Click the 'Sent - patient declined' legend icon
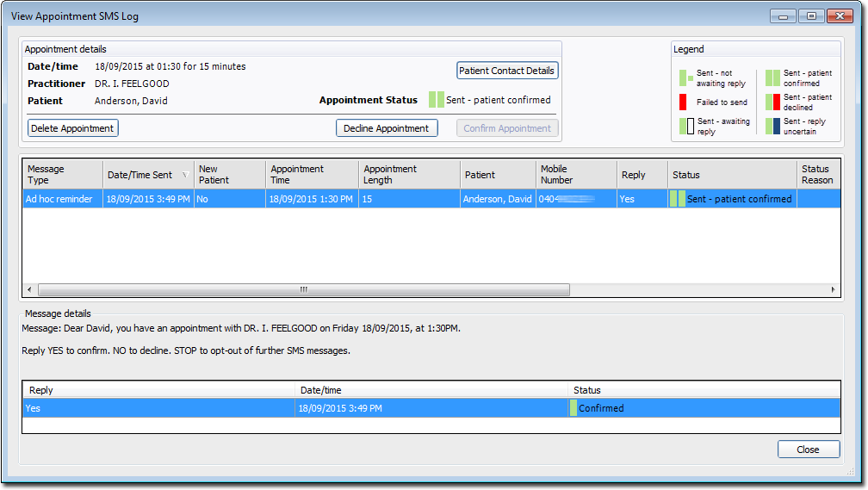868x490 pixels. point(772,102)
